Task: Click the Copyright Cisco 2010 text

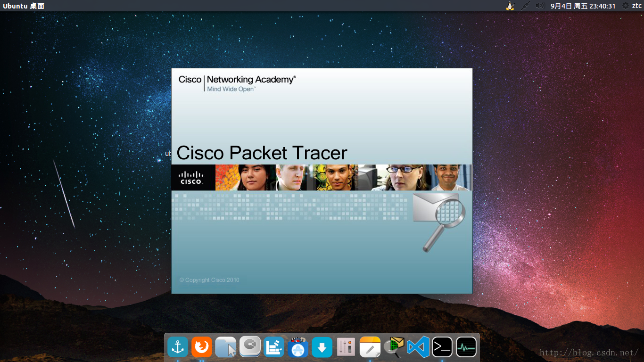Action: 209,280
